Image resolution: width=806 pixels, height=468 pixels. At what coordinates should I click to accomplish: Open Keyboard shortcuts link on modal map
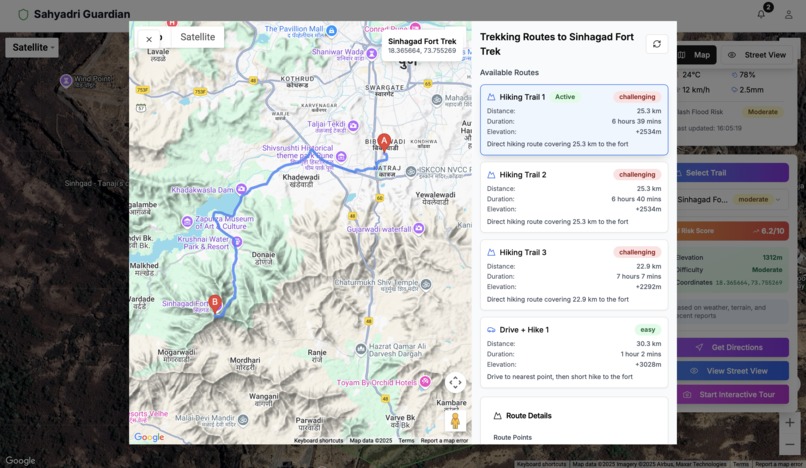point(318,441)
